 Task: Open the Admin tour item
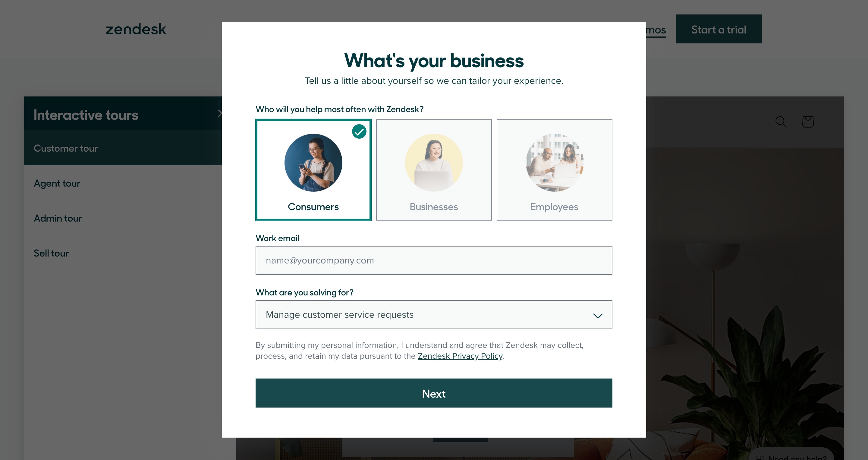[x=58, y=218]
